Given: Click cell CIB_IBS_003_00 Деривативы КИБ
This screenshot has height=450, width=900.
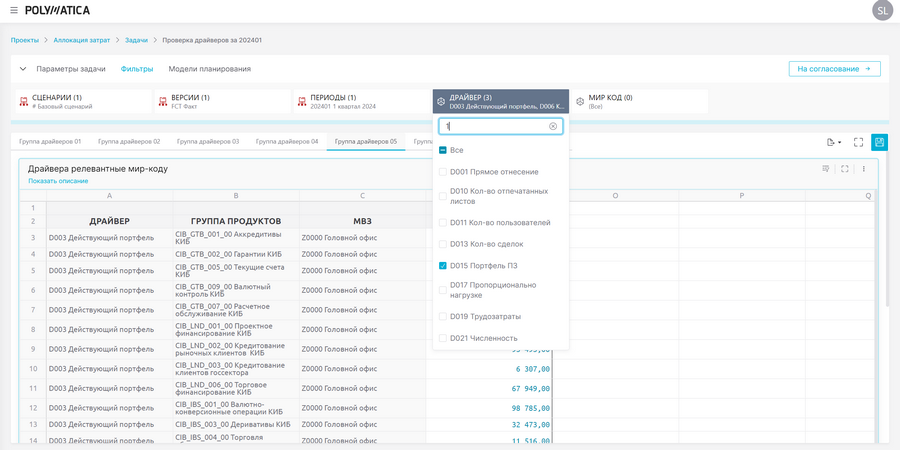Looking at the screenshot, I should pyautogui.click(x=236, y=424).
